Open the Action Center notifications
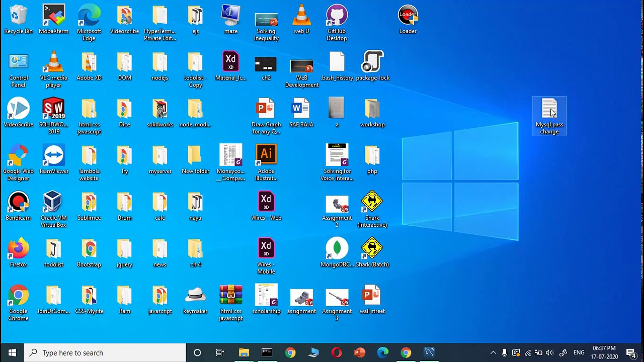 pyautogui.click(x=631, y=352)
